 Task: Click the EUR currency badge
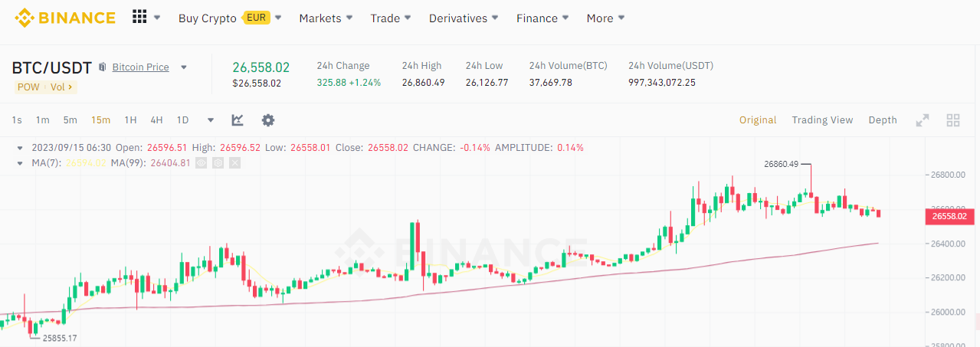(255, 18)
